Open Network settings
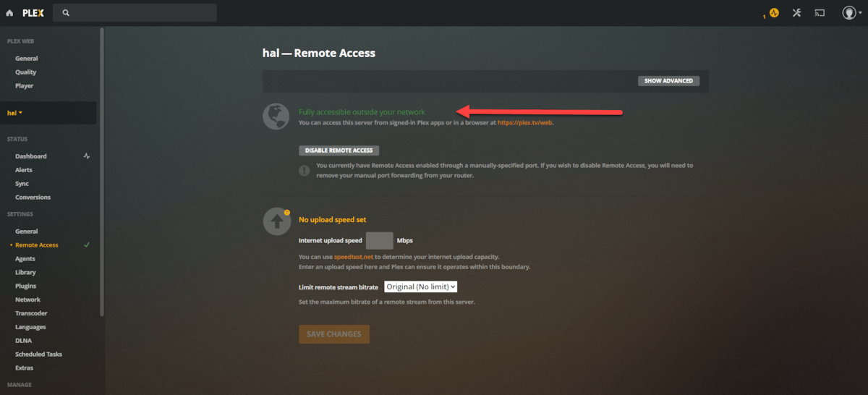 coord(28,300)
